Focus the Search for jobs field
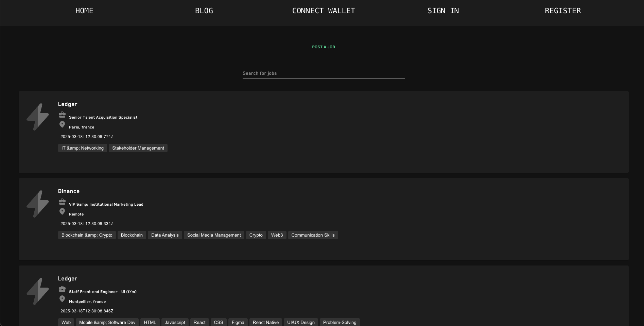644x326 pixels. point(324,73)
